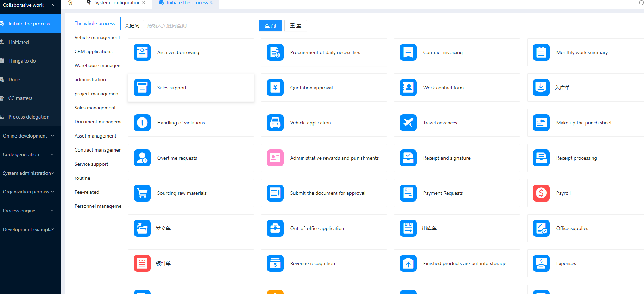Filter by CRM applications category
The image size is (644, 294).
[x=93, y=51]
